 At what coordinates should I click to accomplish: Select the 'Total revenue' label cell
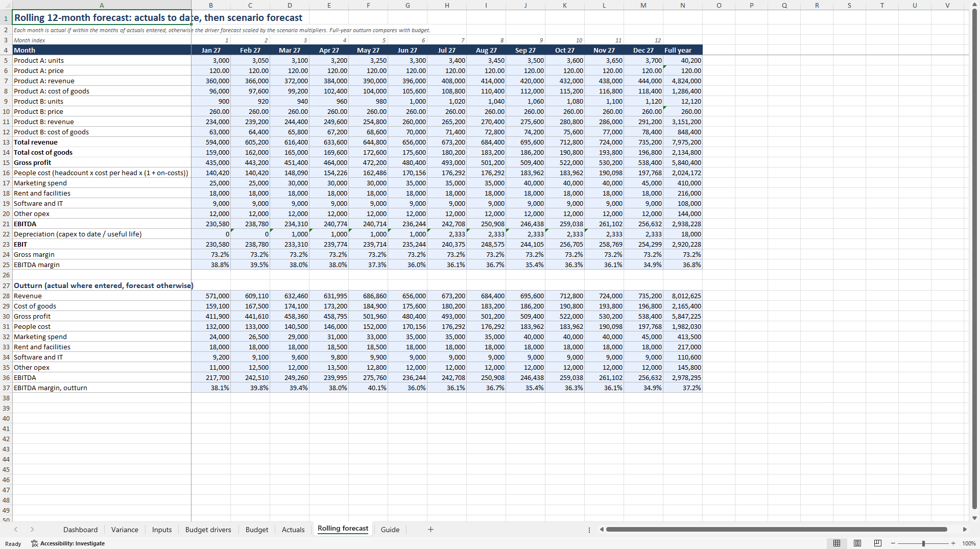(102, 142)
